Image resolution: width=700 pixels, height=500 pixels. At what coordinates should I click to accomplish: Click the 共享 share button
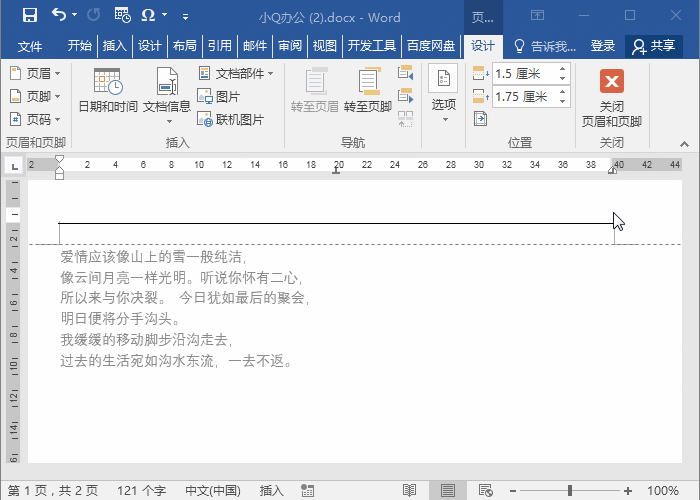653,46
